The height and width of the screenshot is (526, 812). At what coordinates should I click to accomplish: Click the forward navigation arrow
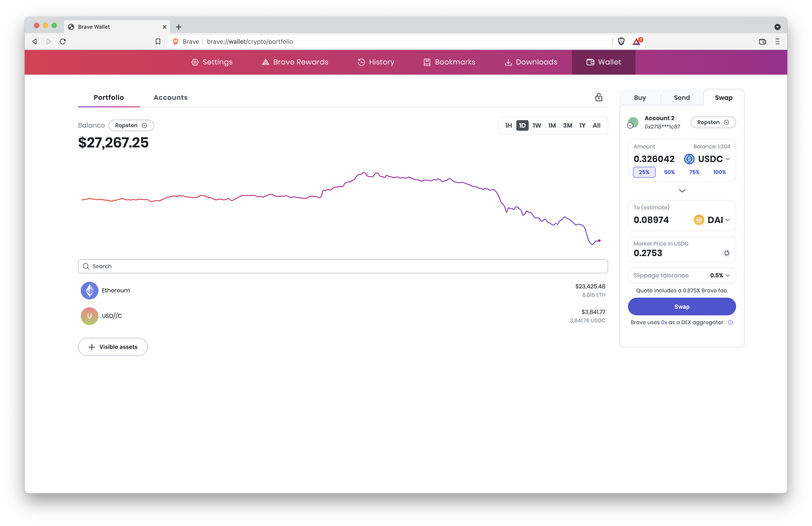49,41
